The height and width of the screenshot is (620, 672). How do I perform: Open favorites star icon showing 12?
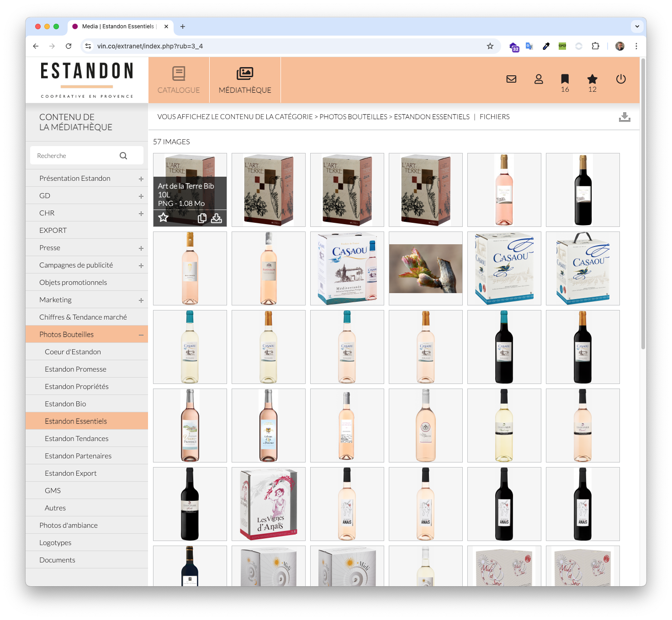pos(593,79)
